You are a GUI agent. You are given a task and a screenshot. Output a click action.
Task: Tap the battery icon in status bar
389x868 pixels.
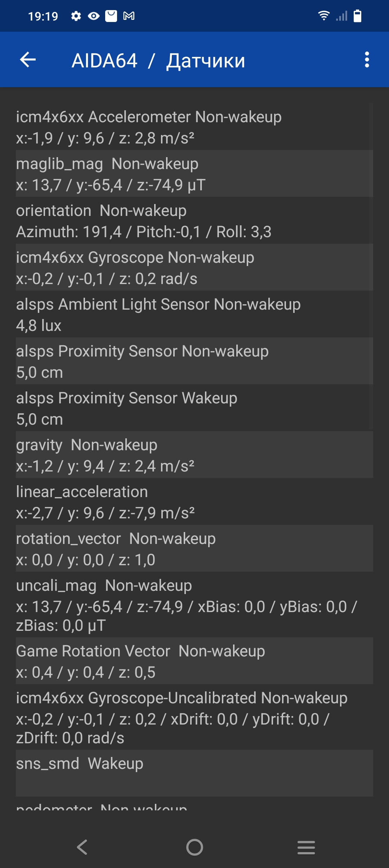coord(357,16)
